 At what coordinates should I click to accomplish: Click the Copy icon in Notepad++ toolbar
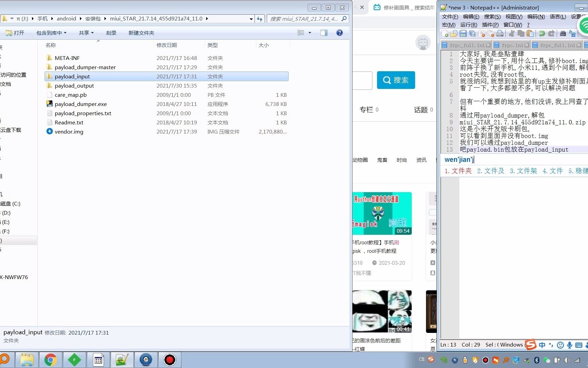click(x=521, y=33)
